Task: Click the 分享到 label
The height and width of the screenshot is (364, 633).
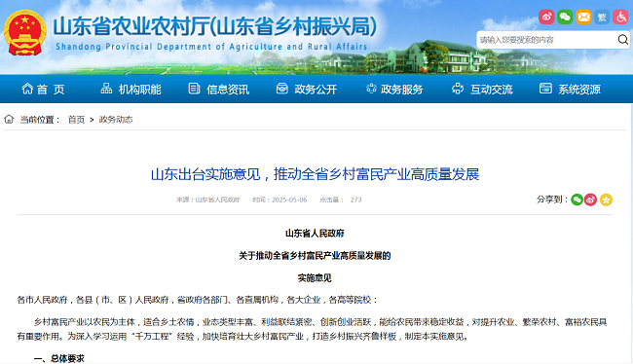Action: pos(552,200)
